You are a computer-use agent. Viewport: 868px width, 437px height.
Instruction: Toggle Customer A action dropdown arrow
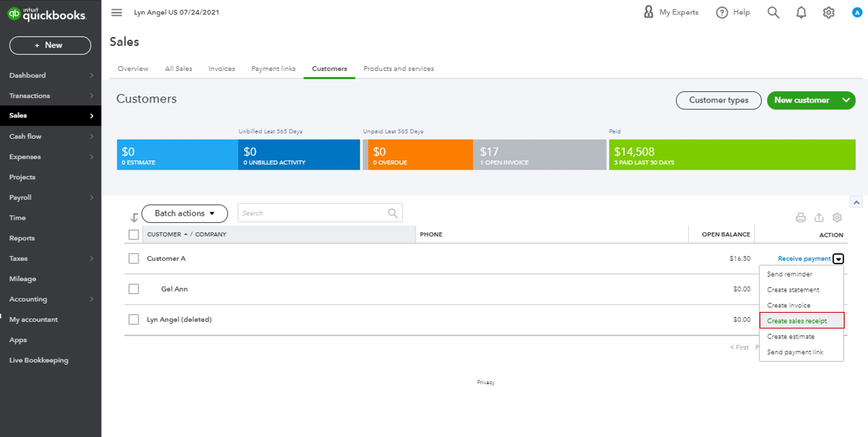[839, 258]
